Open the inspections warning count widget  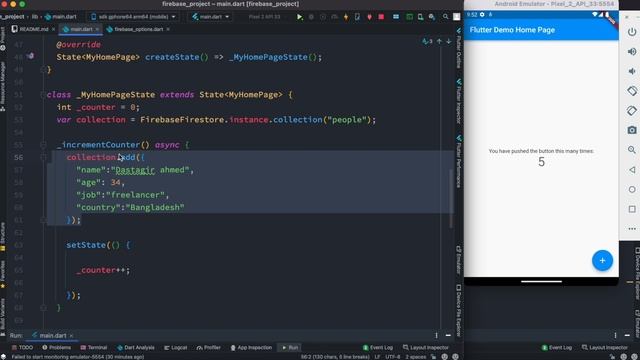pos(427,41)
